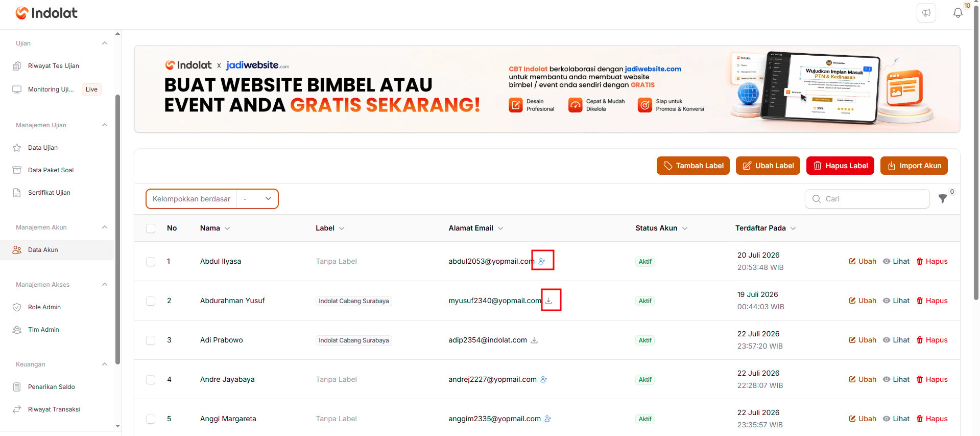Click the Ubah Label button
The height and width of the screenshot is (436, 980).
(x=768, y=166)
